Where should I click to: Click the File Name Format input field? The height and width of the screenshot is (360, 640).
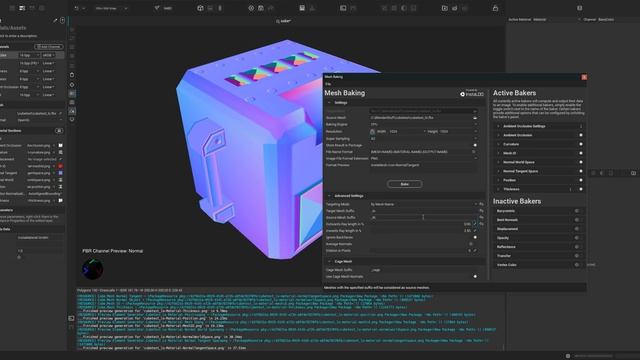(x=420, y=151)
